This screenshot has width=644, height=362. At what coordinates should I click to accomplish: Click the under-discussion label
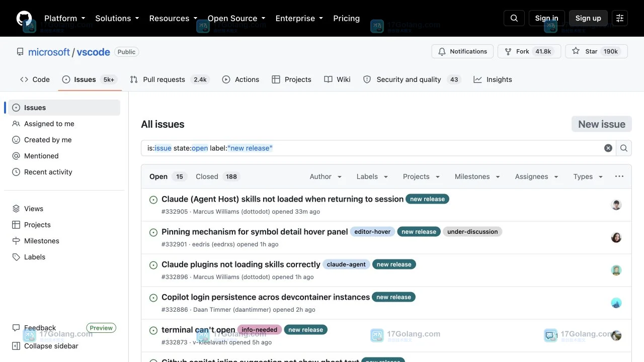point(472,232)
